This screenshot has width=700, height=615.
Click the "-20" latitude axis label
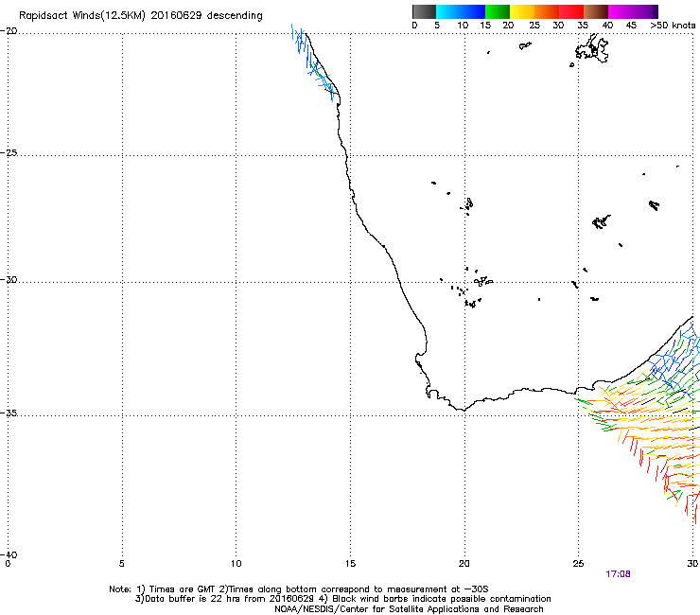pyautogui.click(x=9, y=31)
